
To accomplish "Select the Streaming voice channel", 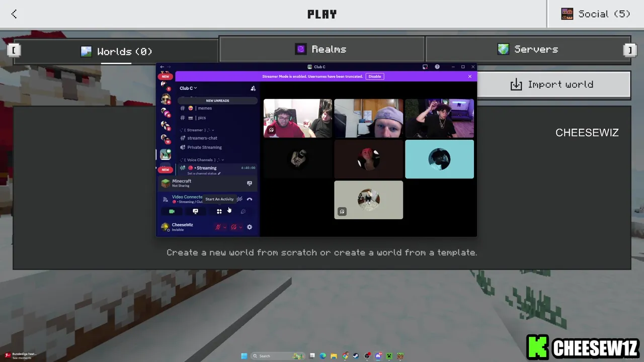I will coord(217,168).
